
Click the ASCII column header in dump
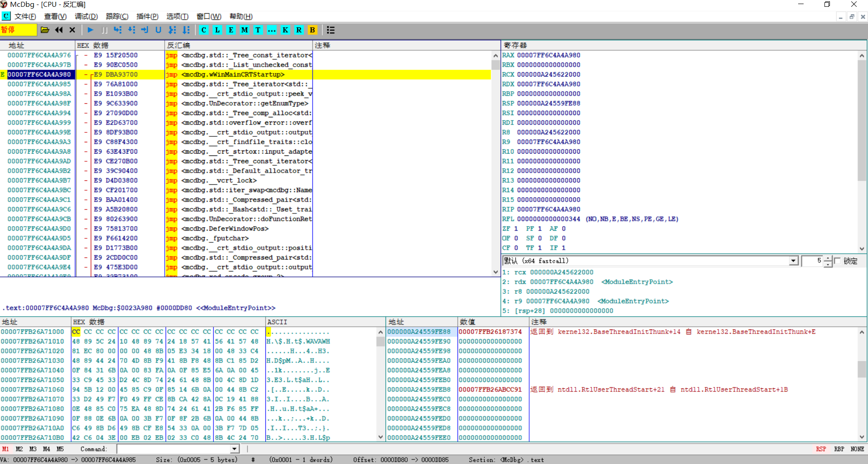point(325,322)
